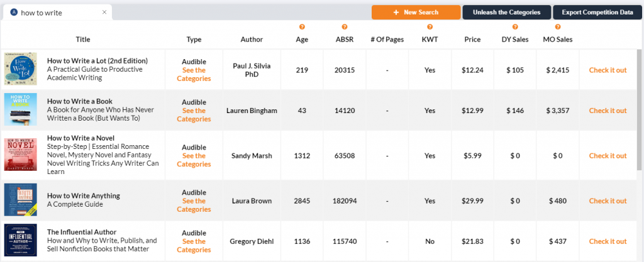Click the vertical scrollbar on results table
644x262 pixels.
640,126
